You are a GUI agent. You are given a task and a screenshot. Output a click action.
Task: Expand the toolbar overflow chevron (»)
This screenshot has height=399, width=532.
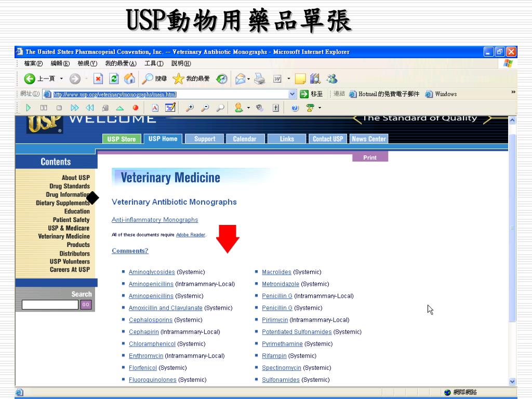tap(513, 92)
